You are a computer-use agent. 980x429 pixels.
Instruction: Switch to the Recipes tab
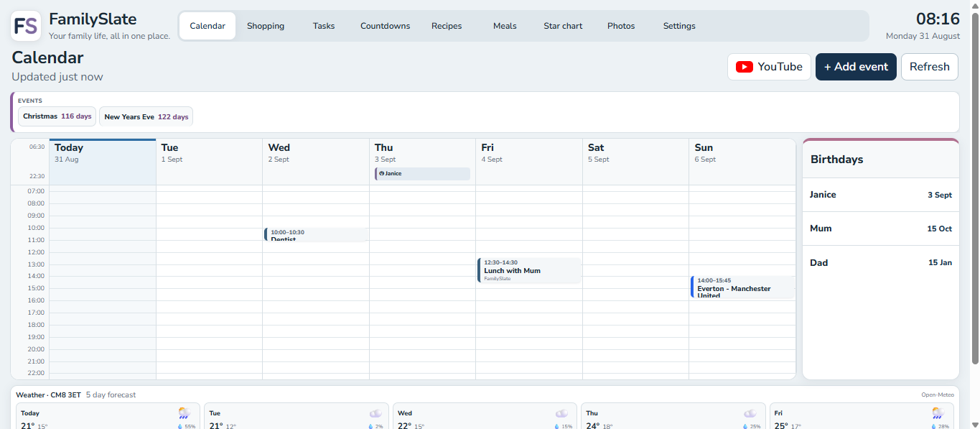[447, 26]
